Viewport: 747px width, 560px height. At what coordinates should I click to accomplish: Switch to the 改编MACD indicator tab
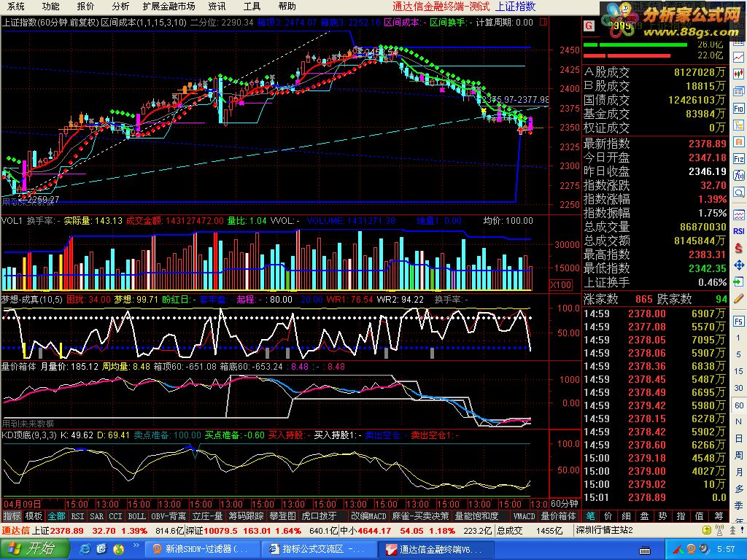click(x=368, y=516)
